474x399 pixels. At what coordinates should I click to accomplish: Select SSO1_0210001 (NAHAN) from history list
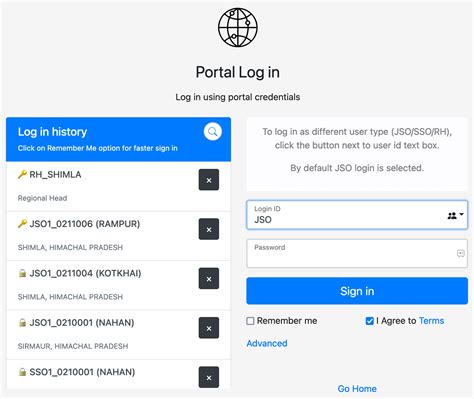[x=118, y=374]
